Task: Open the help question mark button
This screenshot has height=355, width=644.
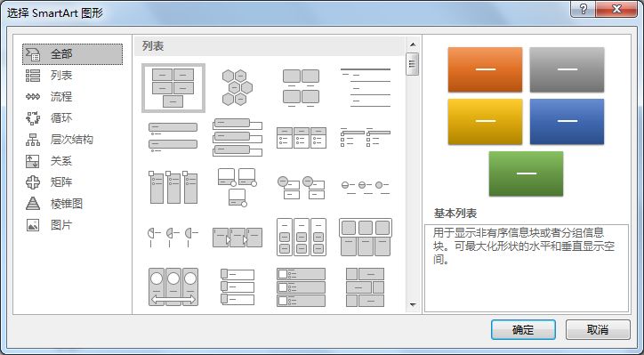Action: [x=584, y=9]
